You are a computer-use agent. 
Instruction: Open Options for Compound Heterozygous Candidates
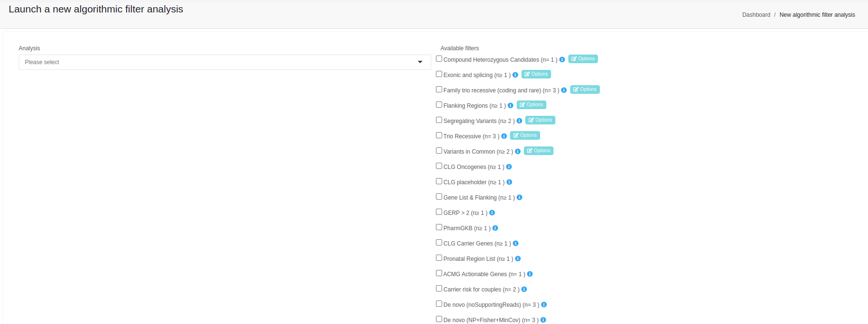(x=583, y=59)
